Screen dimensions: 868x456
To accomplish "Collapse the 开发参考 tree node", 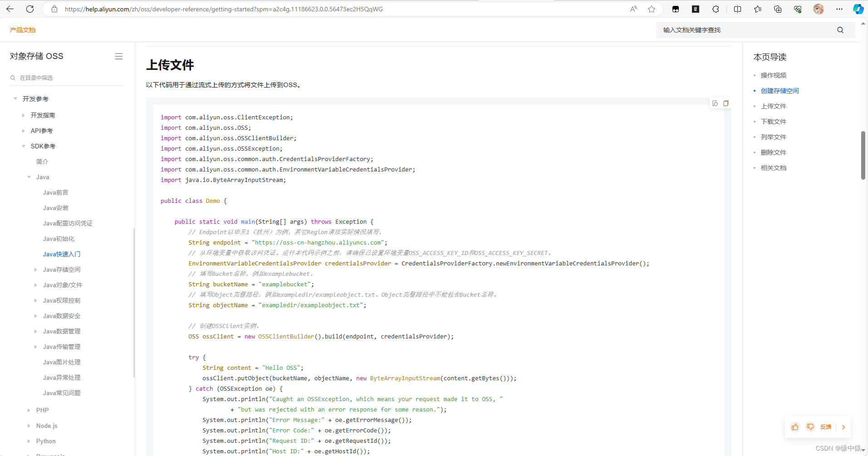I will 15,99.
